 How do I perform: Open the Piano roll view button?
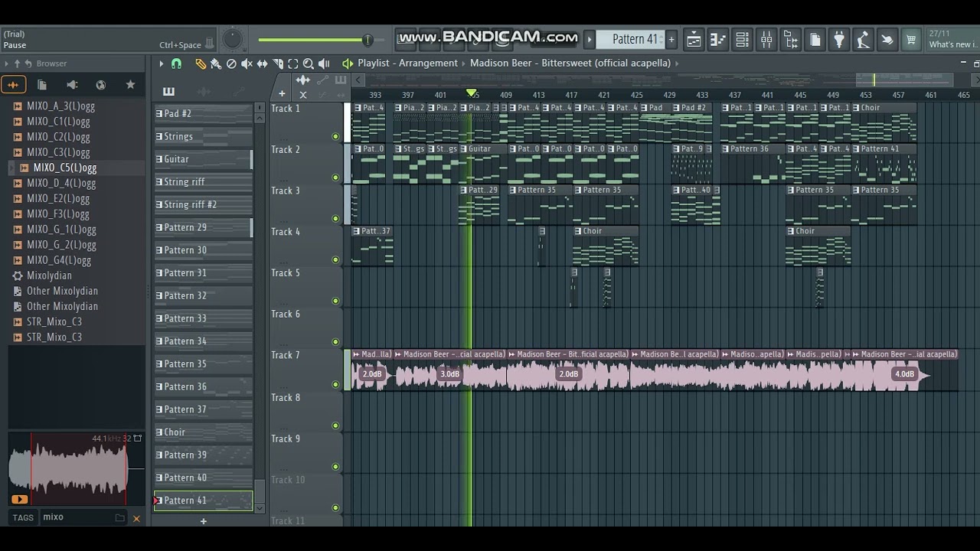(717, 39)
